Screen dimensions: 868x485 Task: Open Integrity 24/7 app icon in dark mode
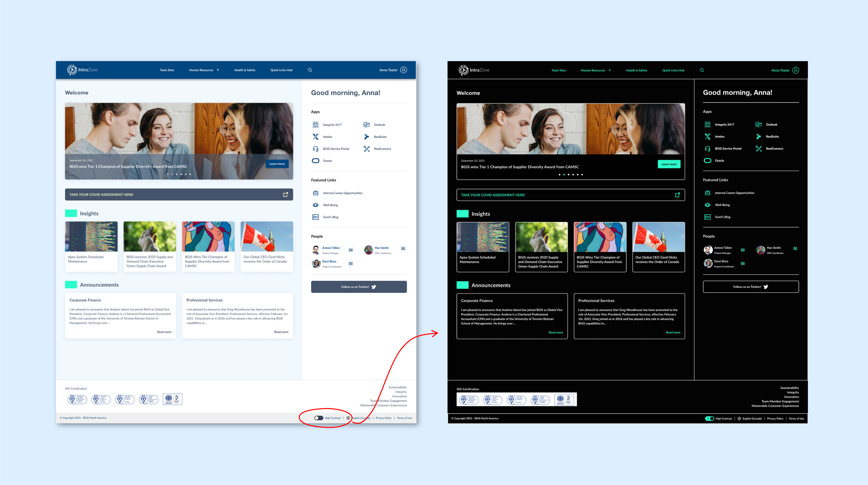(707, 124)
